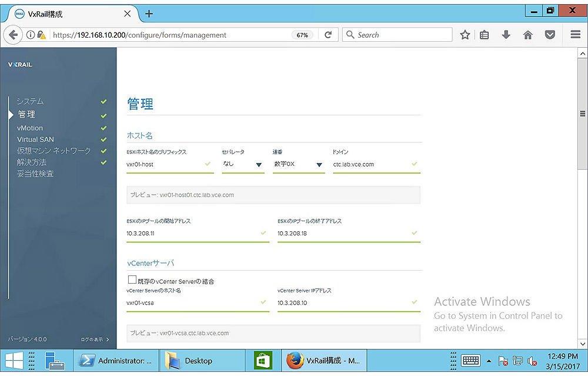Close the VxRail構成 tab
The height and width of the screenshot is (376, 588).
pyautogui.click(x=127, y=14)
